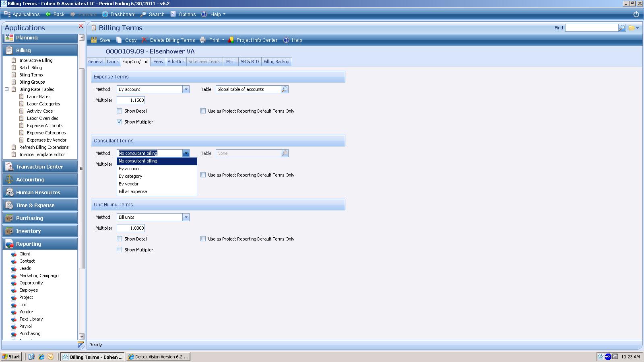Click the Expense Terms Multiplier field
Image resolution: width=644 pixels, height=362 pixels.
click(x=131, y=100)
